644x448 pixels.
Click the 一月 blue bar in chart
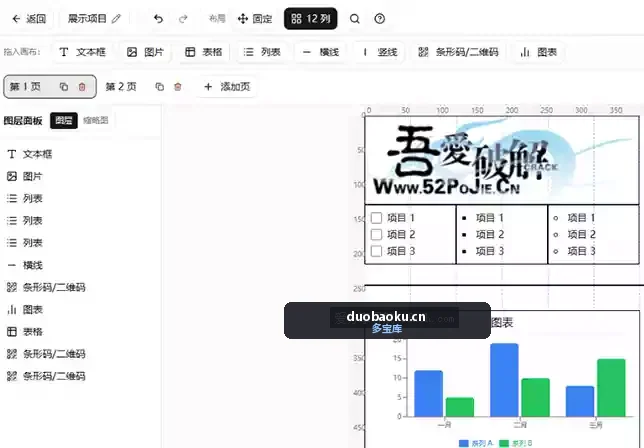(429, 394)
